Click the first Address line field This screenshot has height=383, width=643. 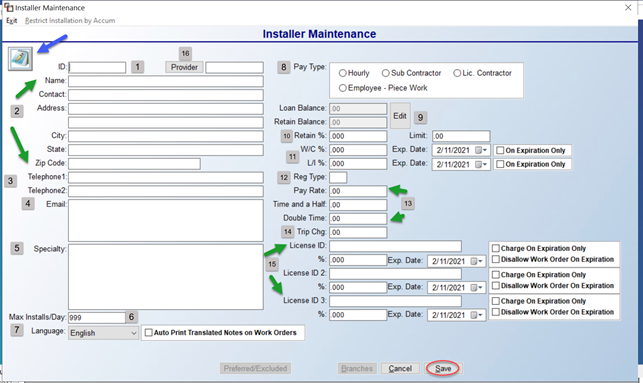pos(166,109)
